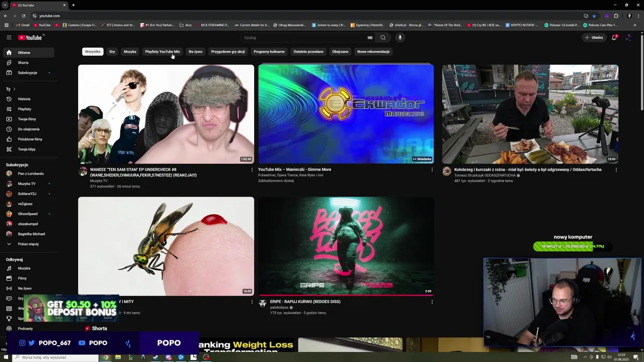Go to Główna home in sidebar
This screenshot has width=644, height=362.
click(28, 52)
